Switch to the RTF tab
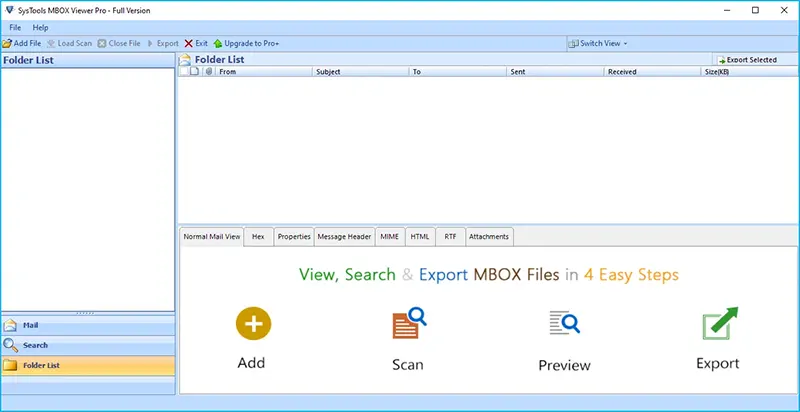 click(x=450, y=237)
